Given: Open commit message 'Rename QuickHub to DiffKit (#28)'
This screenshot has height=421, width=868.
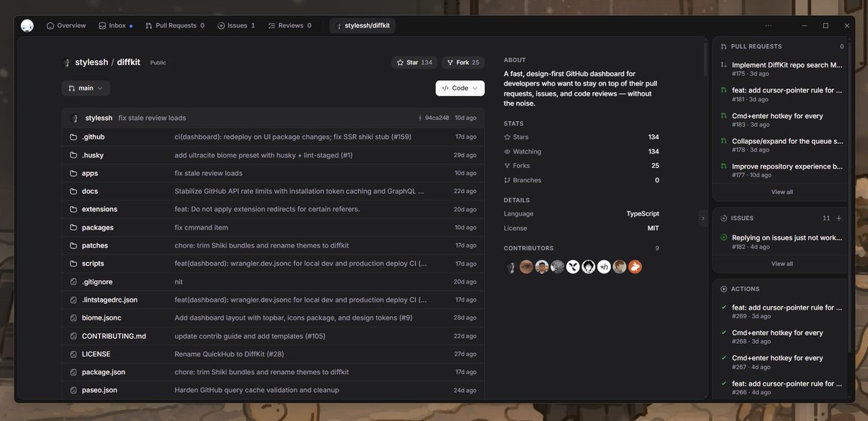Looking at the screenshot, I should [x=231, y=354].
